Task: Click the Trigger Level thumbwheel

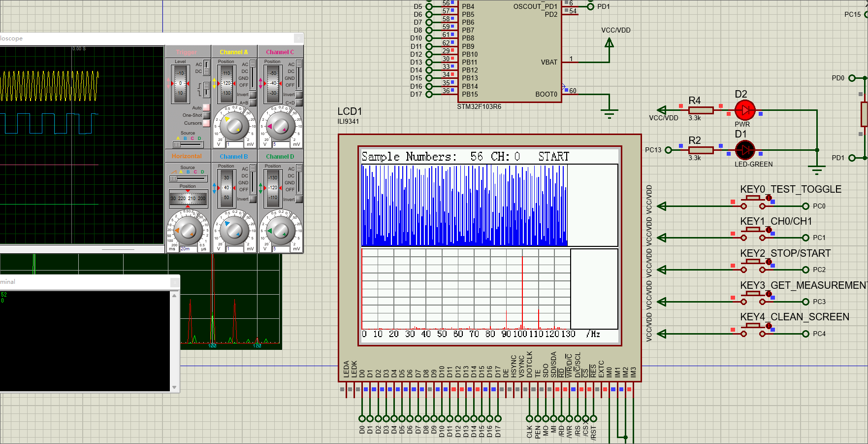Action: (180, 83)
